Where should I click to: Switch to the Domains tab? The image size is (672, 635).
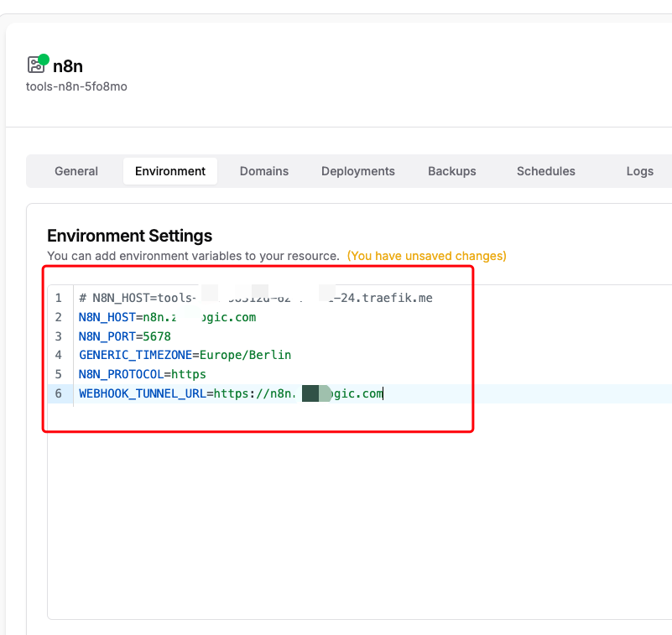pyautogui.click(x=264, y=171)
